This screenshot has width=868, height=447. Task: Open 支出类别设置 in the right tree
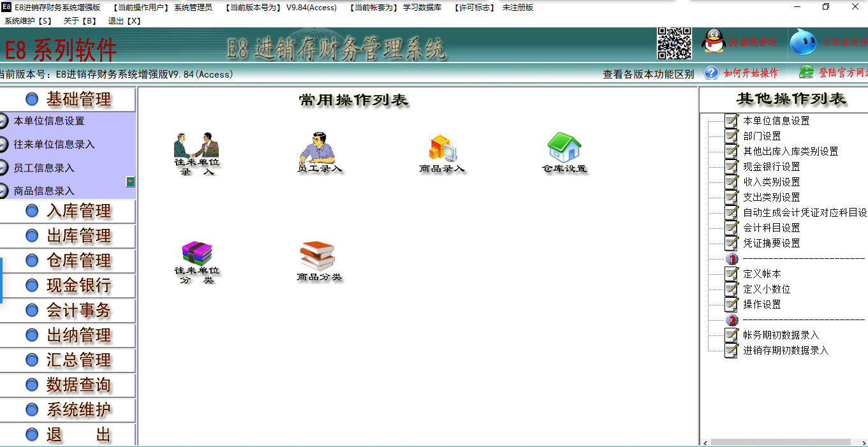[772, 197]
